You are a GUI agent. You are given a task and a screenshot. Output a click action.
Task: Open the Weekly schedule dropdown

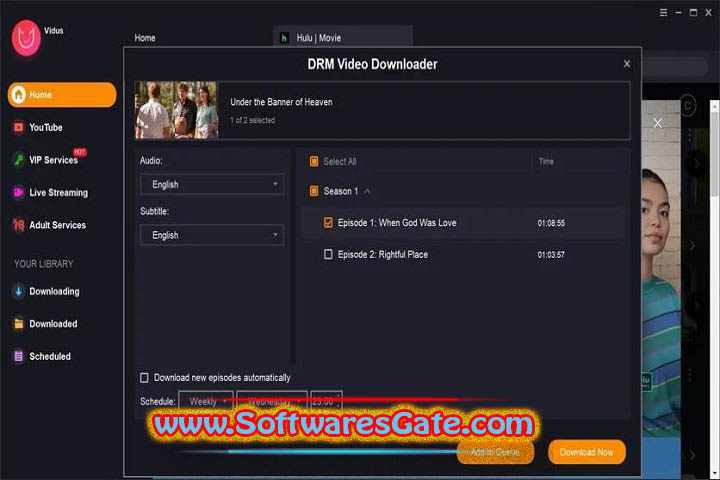coord(206,401)
